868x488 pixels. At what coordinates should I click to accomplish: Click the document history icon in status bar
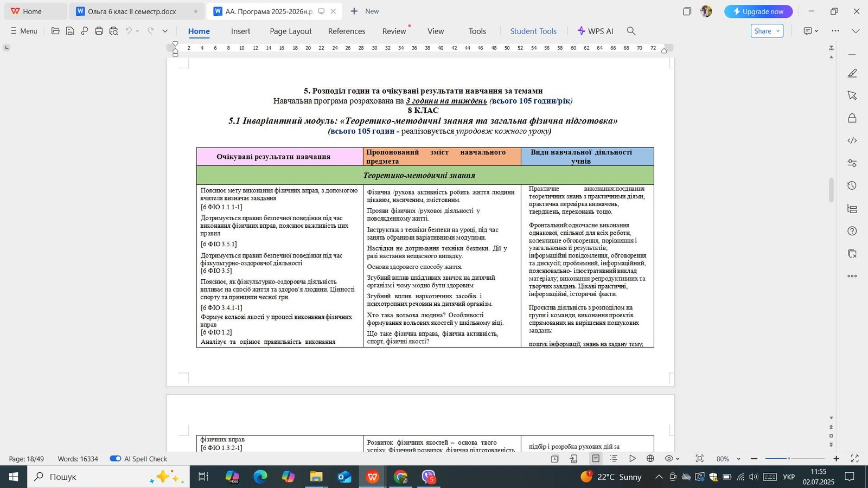pos(554,459)
